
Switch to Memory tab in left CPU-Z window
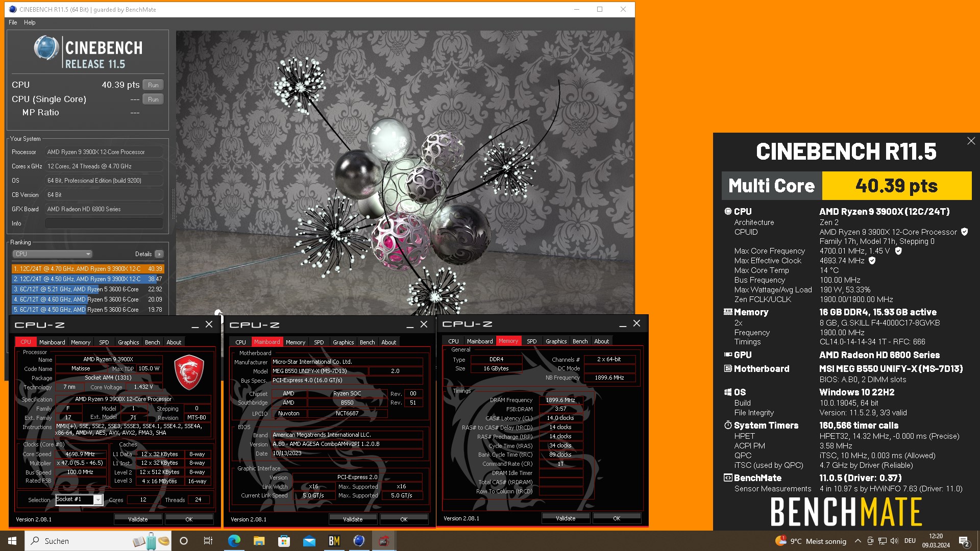(81, 342)
